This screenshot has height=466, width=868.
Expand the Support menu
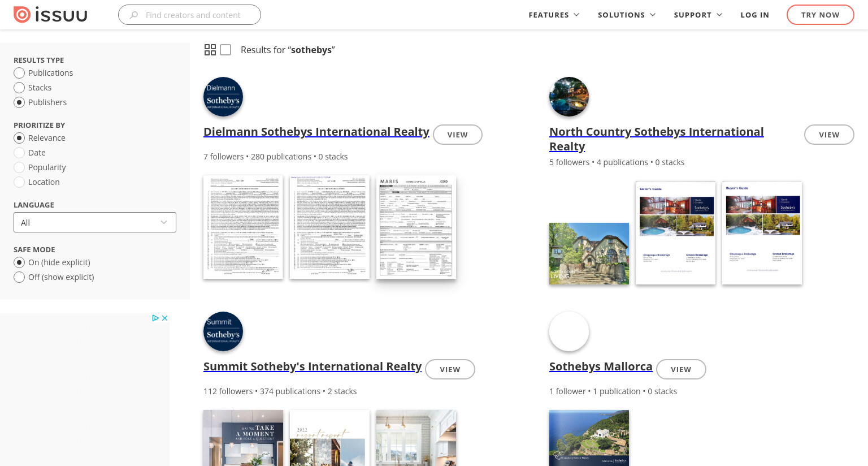698,15
